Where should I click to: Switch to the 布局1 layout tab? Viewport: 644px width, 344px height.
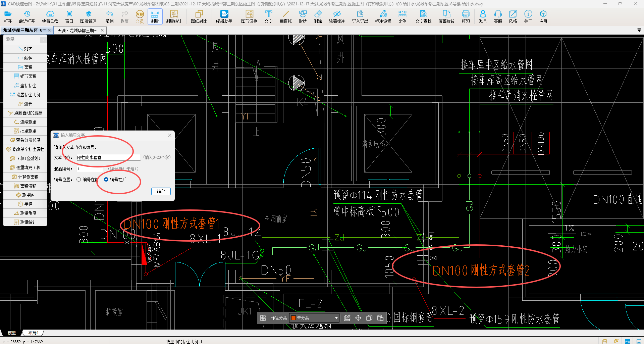coord(33,333)
